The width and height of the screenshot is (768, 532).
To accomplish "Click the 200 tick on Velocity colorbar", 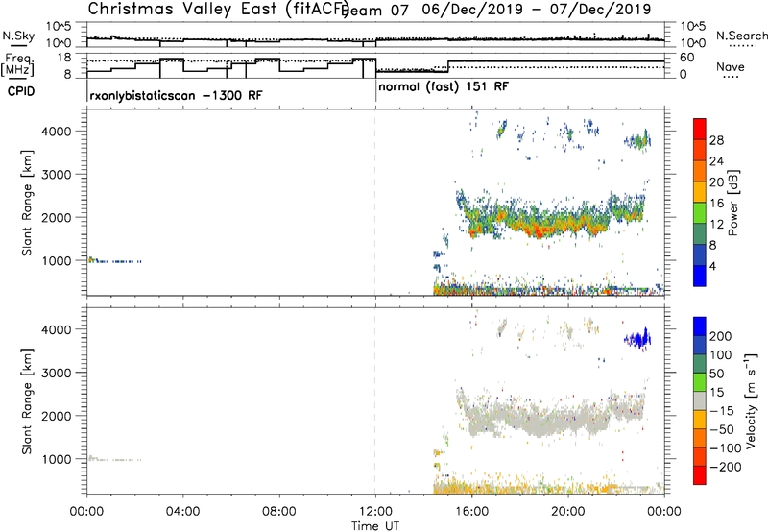I will [x=721, y=336].
